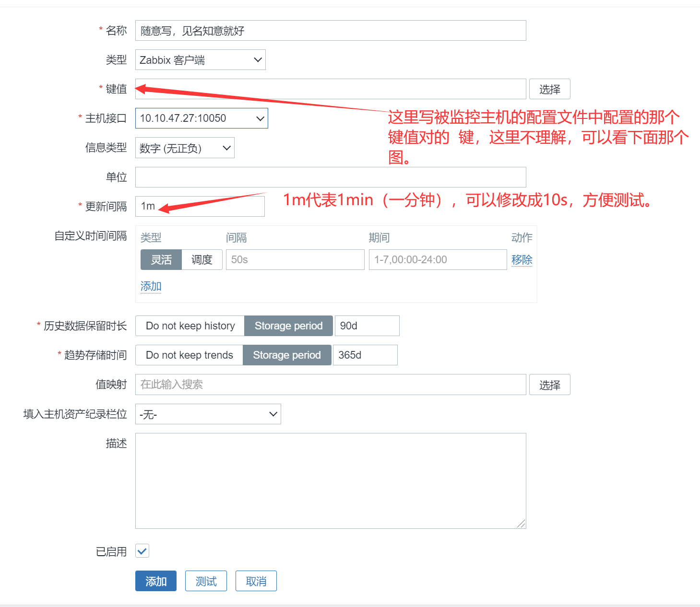Click the blue 添加 submit button
Viewport: 700px width, 607px height.
point(155,581)
